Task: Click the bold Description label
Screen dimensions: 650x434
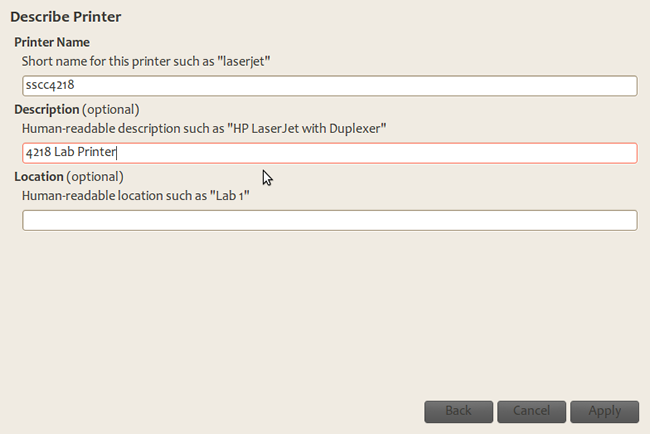Action: pyautogui.click(x=46, y=109)
